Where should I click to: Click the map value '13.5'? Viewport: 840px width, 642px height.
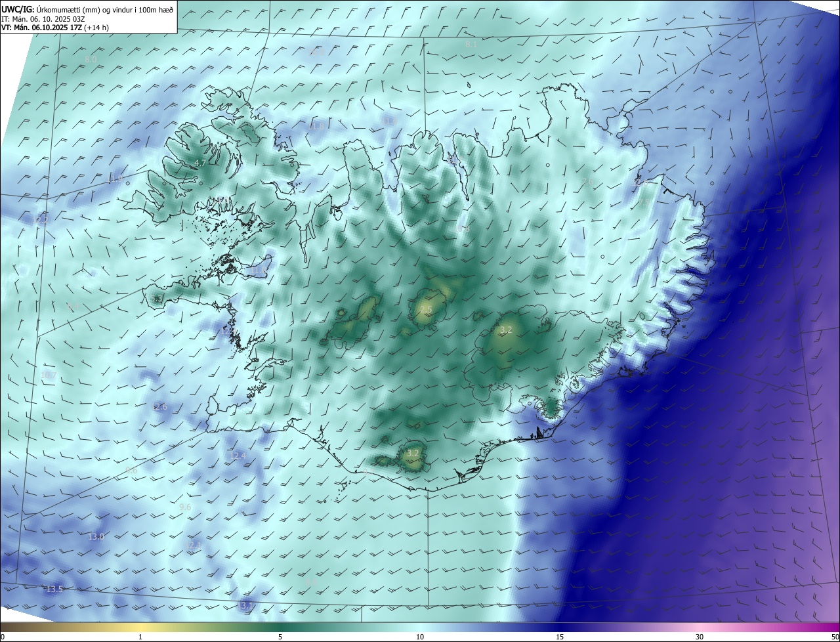[54, 589]
